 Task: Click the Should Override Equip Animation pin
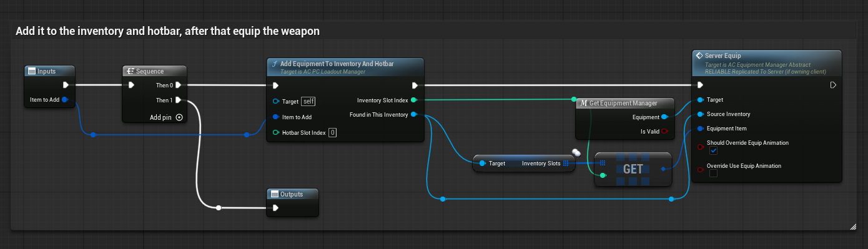[x=700, y=147]
